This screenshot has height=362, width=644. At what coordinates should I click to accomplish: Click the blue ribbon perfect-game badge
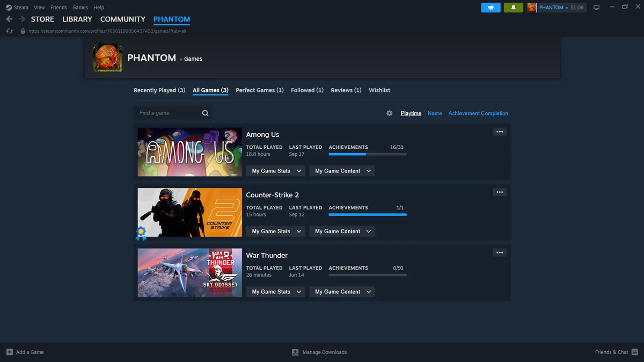141,233
